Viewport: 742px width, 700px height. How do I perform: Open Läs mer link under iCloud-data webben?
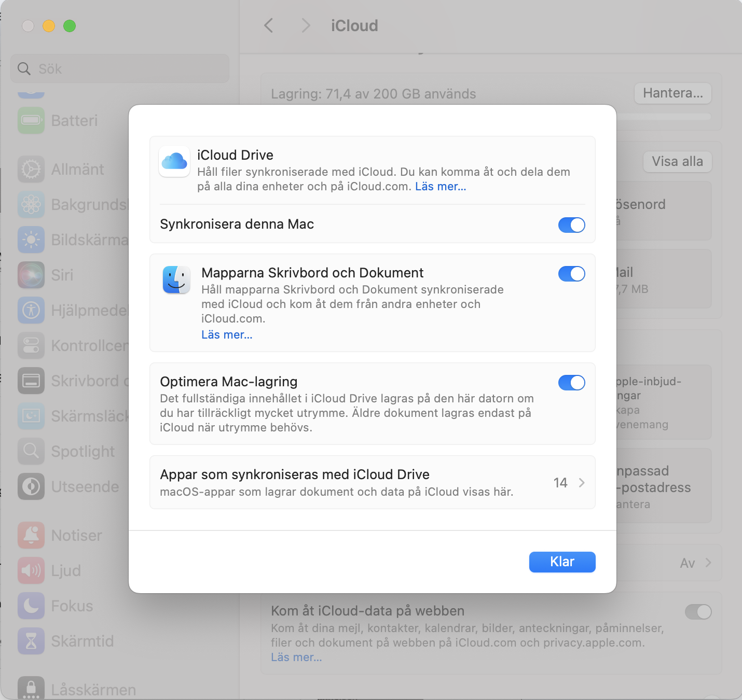(x=296, y=657)
